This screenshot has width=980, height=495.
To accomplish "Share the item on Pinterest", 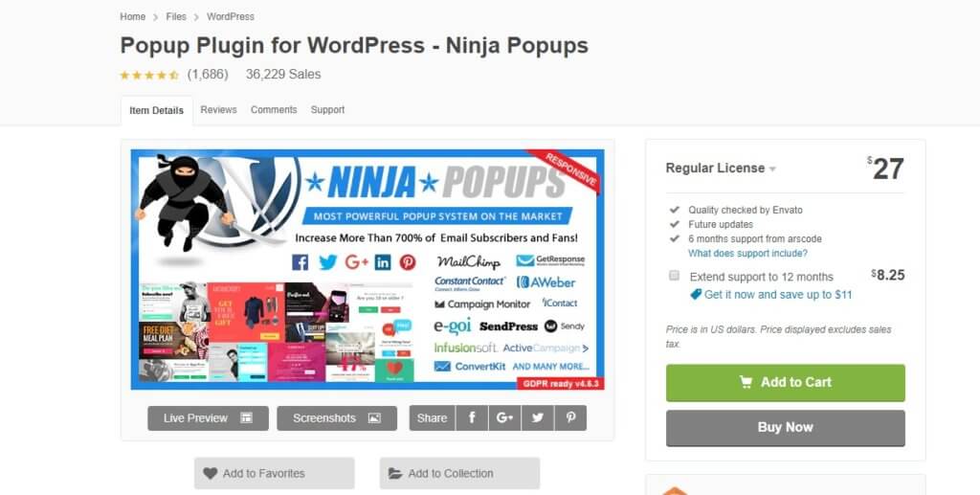I will 570,418.
